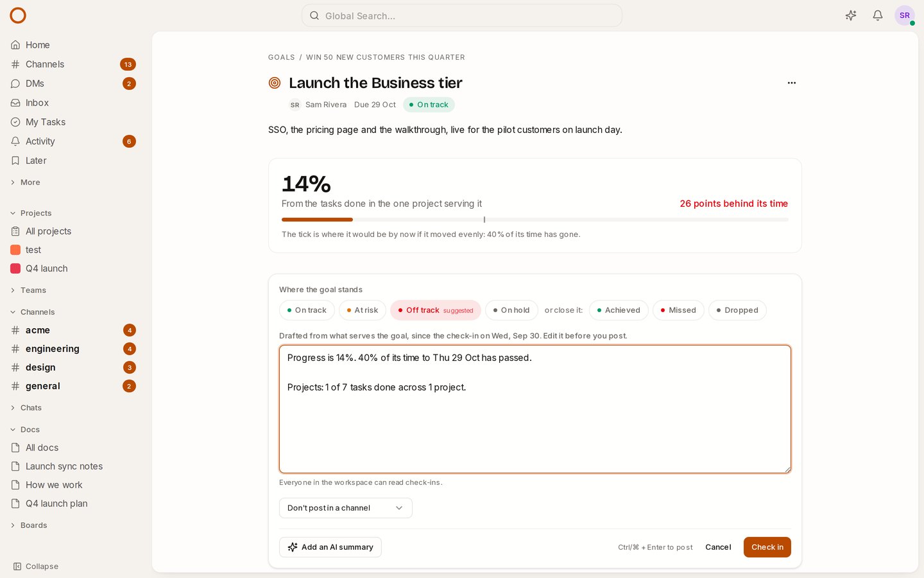Screen dimensions: 924x578
Task: Open the notifications bell
Action: click(x=878, y=15)
